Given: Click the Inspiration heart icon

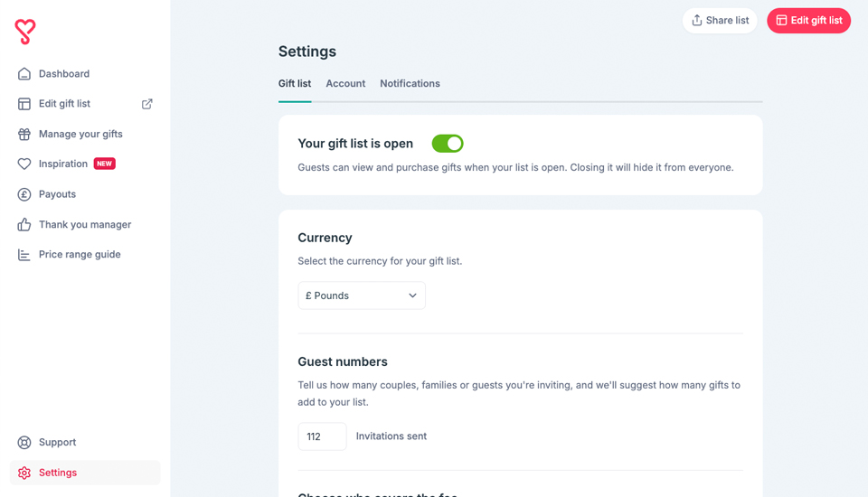Looking at the screenshot, I should click(24, 164).
